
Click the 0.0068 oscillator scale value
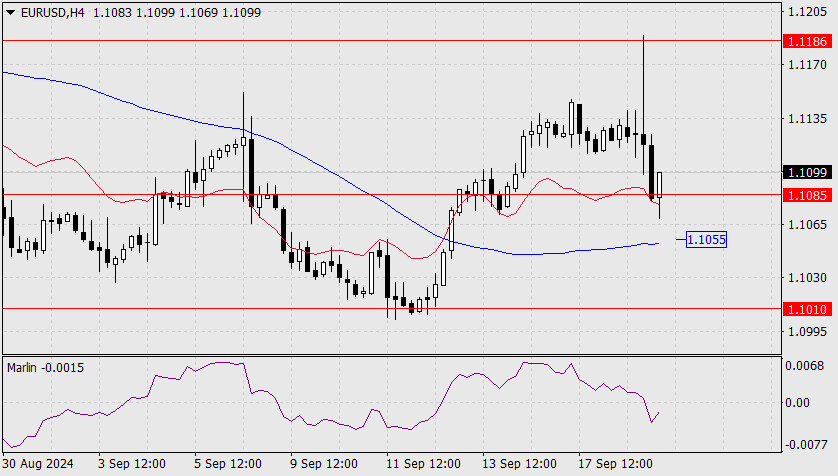pyautogui.click(x=804, y=366)
